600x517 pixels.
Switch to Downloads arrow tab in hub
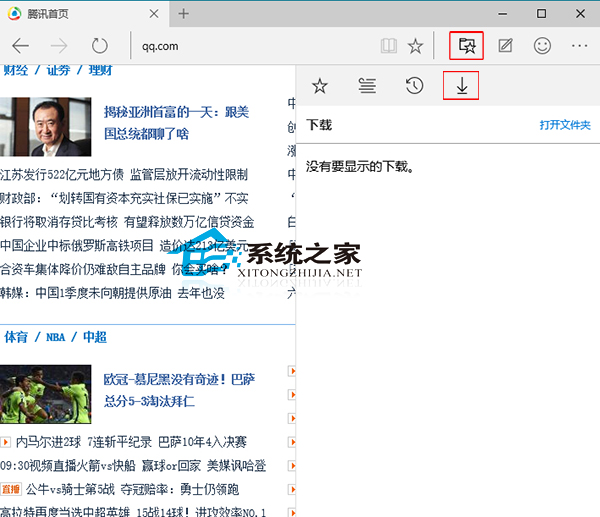(x=461, y=85)
